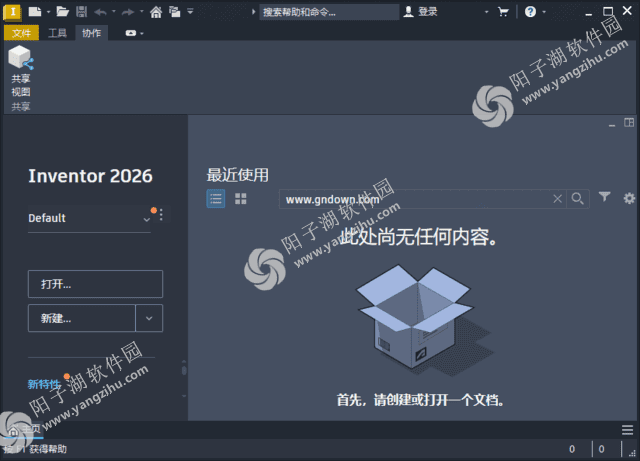
Task: Minimize the home document panel
Action: [x=612, y=124]
